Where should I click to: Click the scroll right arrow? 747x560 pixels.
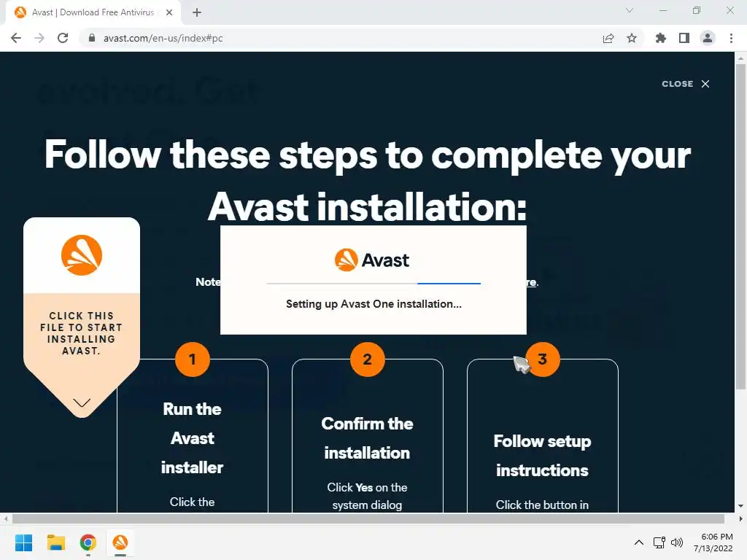pyautogui.click(x=740, y=518)
